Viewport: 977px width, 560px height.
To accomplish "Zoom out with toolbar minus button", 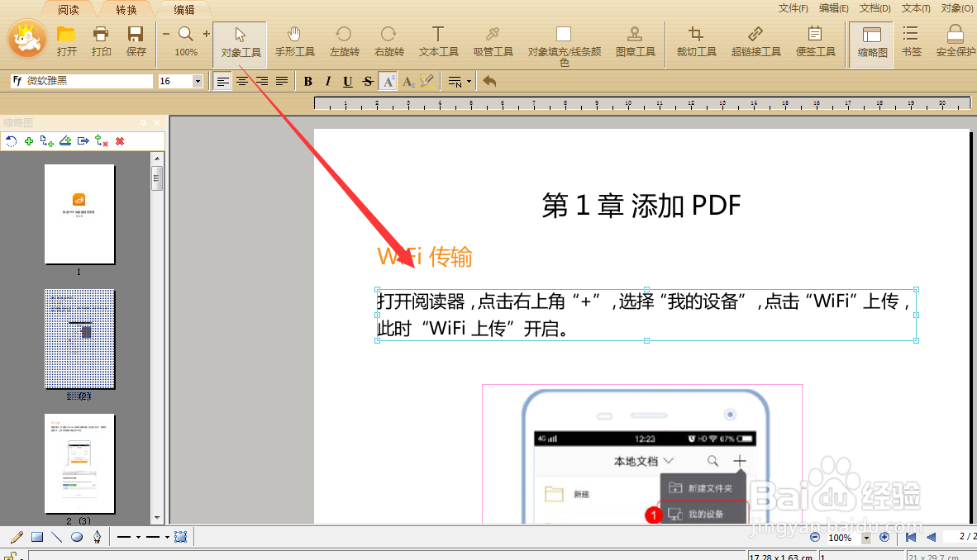I will pos(166,34).
